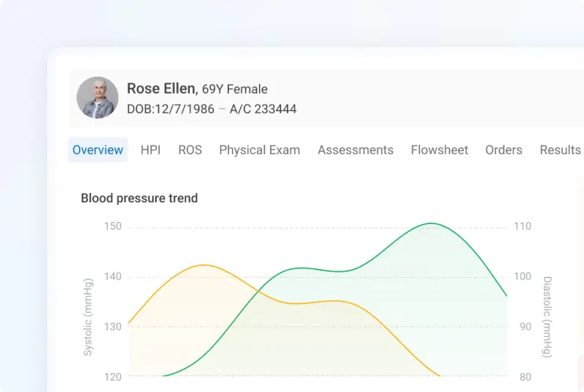Image resolution: width=584 pixels, height=392 pixels.
Task: Click the 150 systolic axis label
Action: [113, 227]
